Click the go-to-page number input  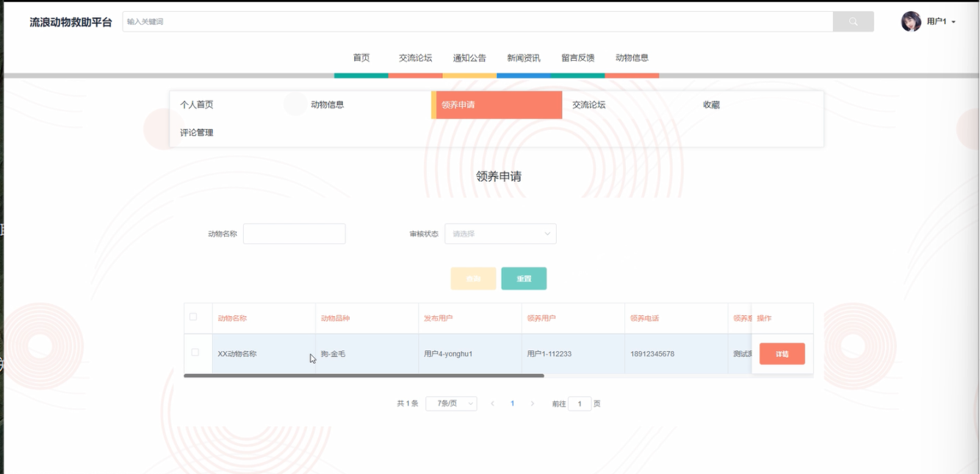(x=580, y=403)
